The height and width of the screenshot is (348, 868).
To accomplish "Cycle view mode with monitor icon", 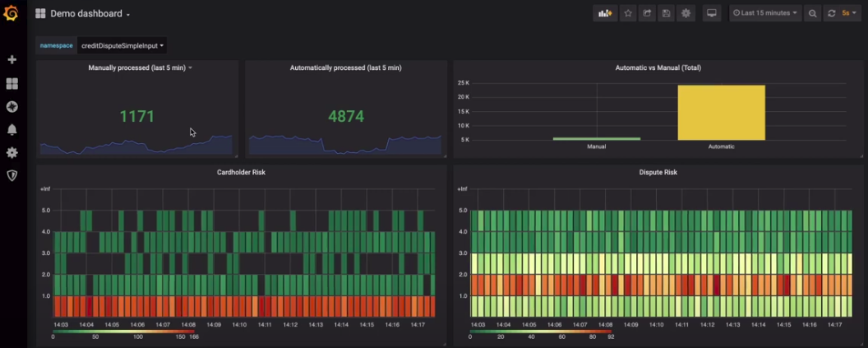I will point(712,13).
